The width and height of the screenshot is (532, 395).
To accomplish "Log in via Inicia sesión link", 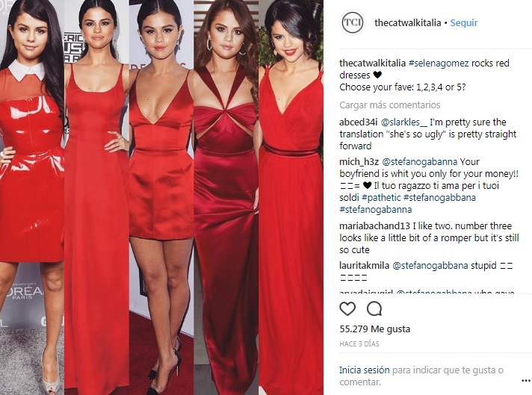I will tap(365, 370).
